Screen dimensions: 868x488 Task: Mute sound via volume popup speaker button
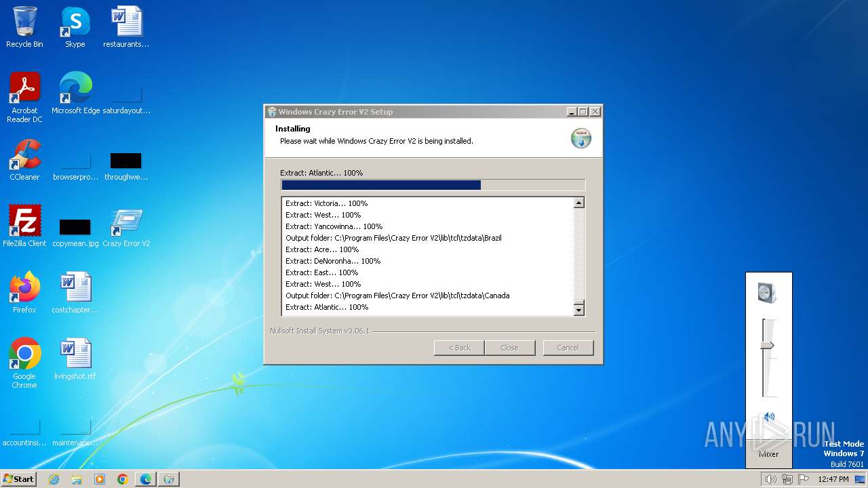pyautogui.click(x=769, y=417)
